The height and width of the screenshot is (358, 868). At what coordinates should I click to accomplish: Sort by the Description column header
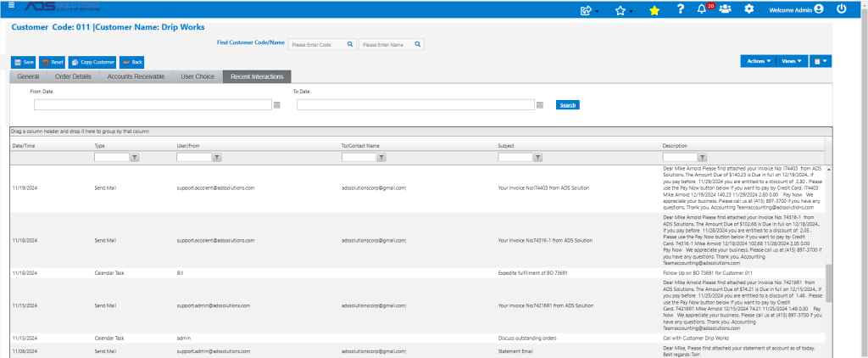pyautogui.click(x=676, y=146)
